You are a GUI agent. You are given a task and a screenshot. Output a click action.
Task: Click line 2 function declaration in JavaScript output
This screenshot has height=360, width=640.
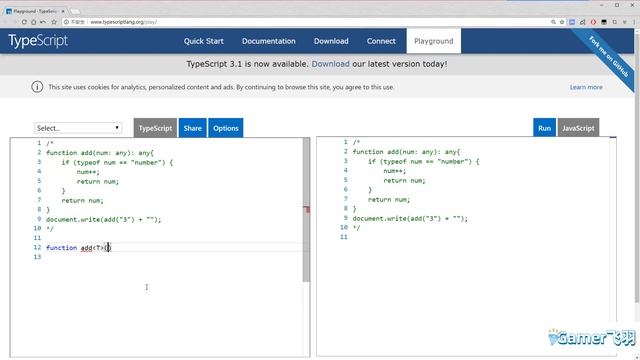(406, 152)
